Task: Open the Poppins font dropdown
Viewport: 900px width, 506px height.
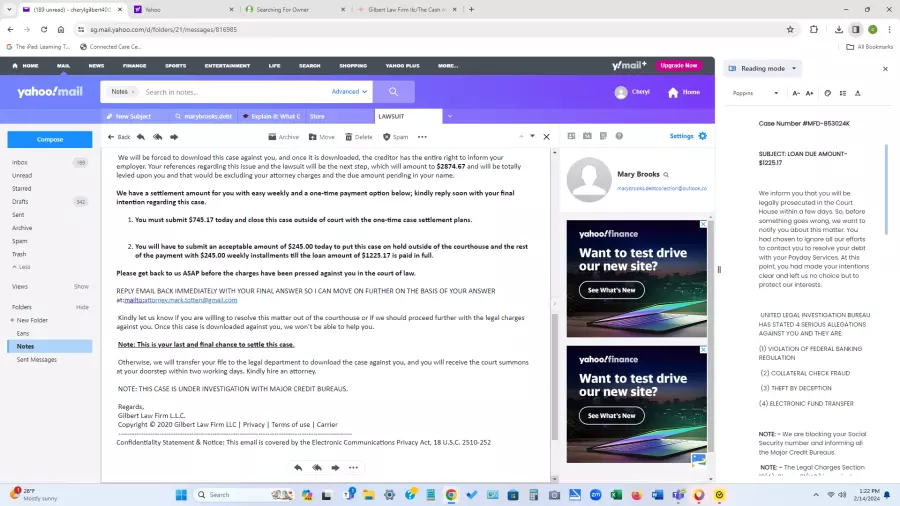Action: (x=755, y=93)
